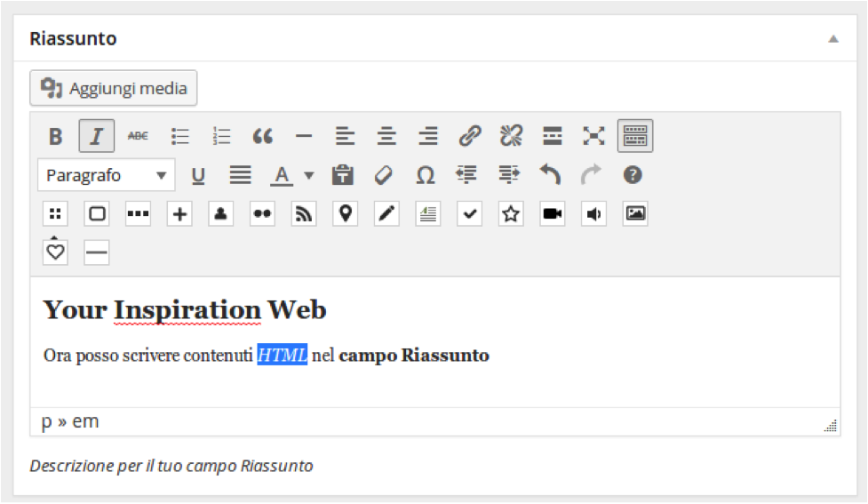The image size is (868, 504).
Task: Insert a numbered list
Action: click(221, 136)
